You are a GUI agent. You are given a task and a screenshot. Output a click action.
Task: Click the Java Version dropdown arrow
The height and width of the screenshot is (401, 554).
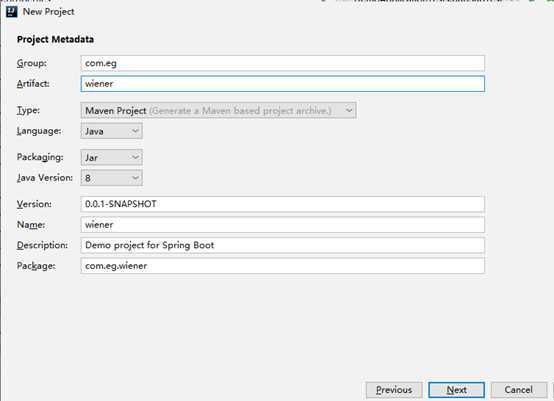(x=135, y=178)
